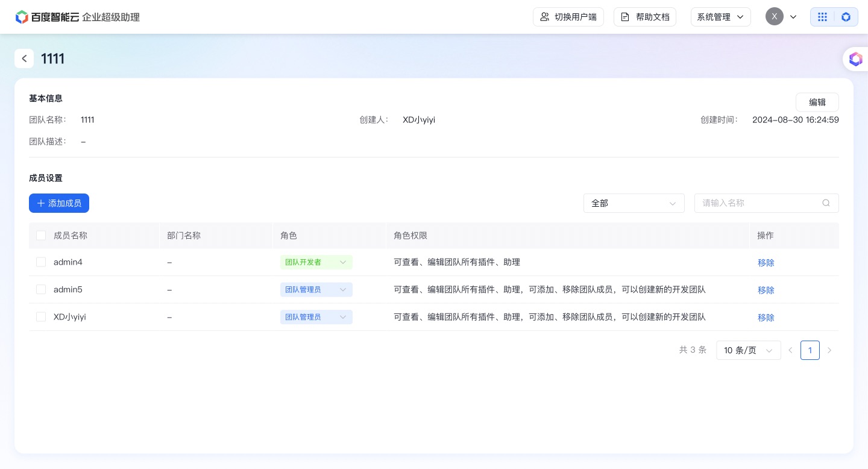Change admin4 role 团队开发者 dropdown
This screenshot has height=469, width=868.
click(x=316, y=262)
